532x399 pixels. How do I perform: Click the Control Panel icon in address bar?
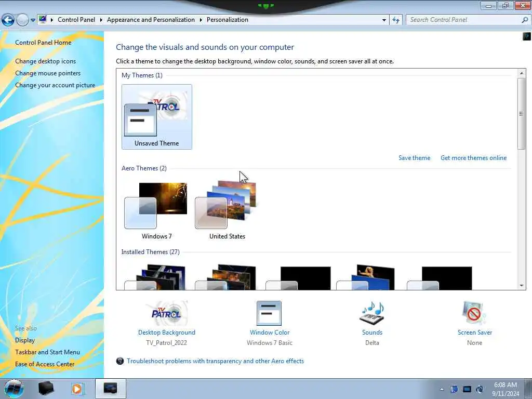[x=43, y=19]
